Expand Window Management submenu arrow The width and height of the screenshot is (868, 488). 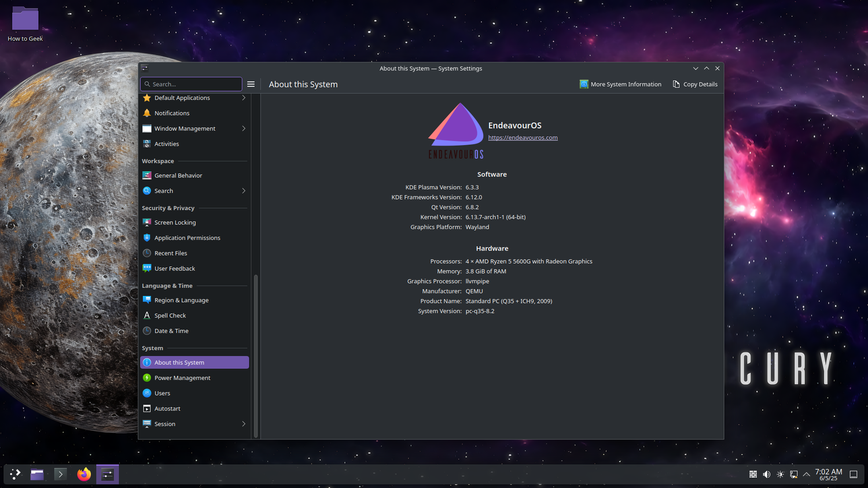click(244, 128)
